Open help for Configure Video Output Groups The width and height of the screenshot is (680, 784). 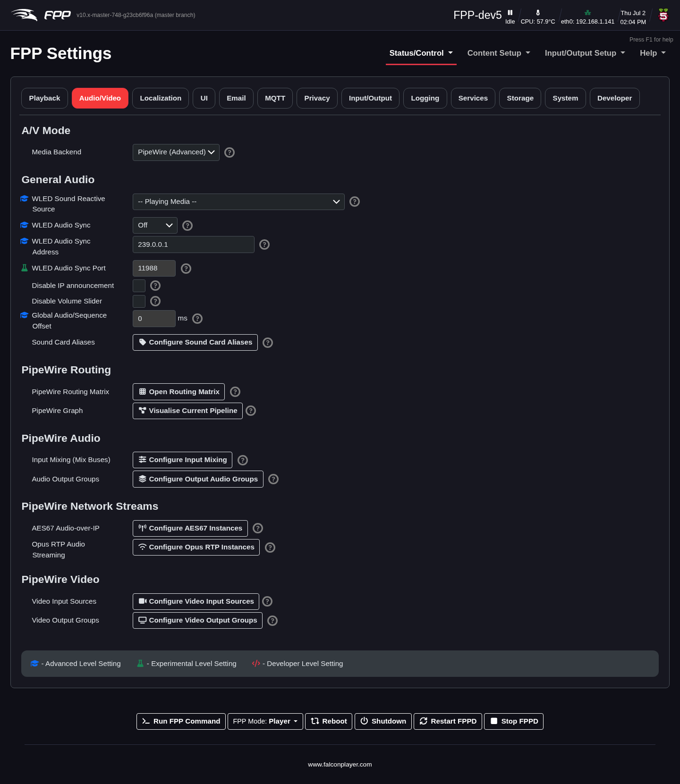pyautogui.click(x=272, y=621)
